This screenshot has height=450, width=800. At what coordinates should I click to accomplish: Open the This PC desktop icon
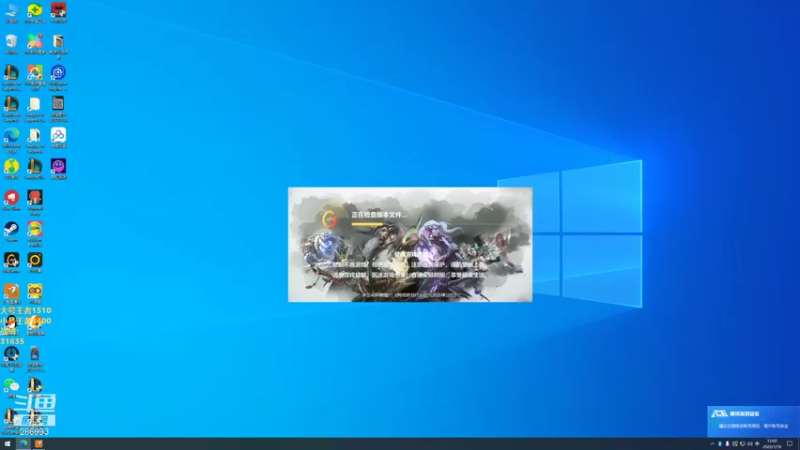click(11, 12)
